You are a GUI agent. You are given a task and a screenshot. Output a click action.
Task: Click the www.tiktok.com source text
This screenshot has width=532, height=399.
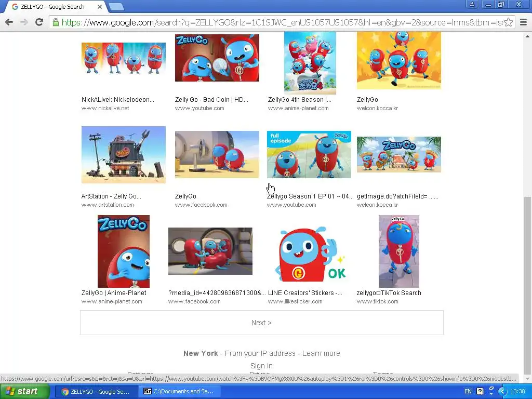pyautogui.click(x=378, y=302)
